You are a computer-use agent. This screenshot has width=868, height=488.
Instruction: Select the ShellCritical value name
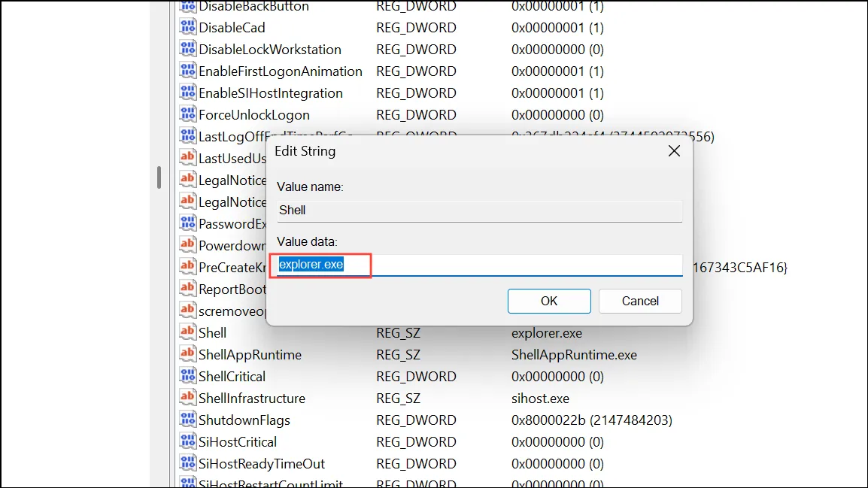pyautogui.click(x=232, y=377)
